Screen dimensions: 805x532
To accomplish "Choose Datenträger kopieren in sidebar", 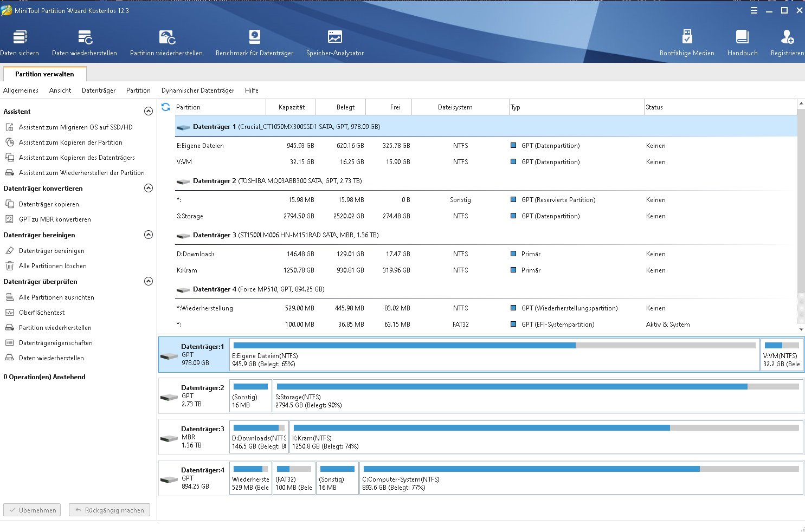I will point(49,204).
